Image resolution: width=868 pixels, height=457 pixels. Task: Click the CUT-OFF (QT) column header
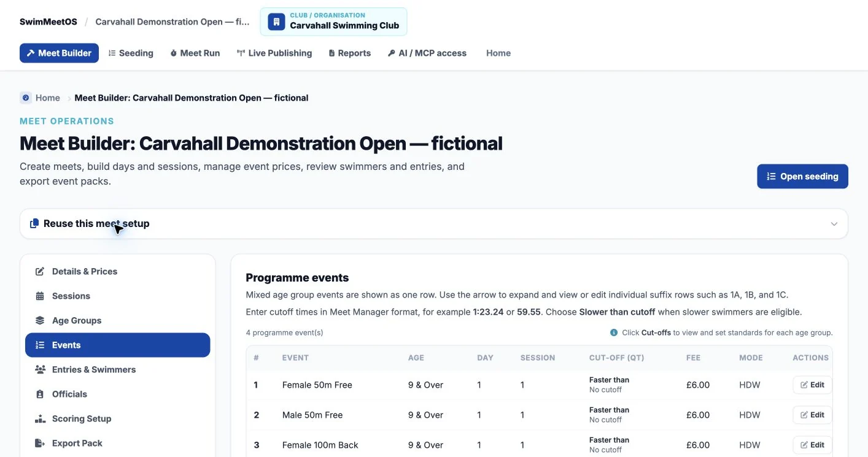click(616, 358)
